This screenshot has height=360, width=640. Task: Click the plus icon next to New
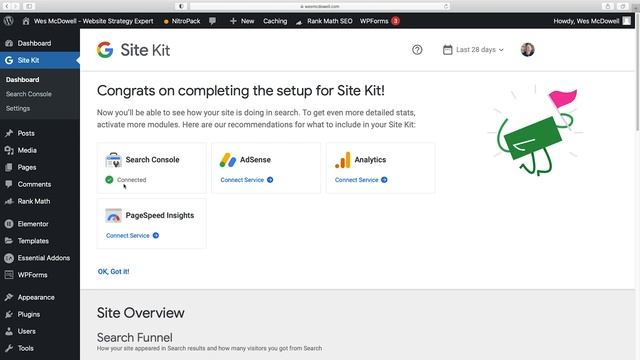coord(233,21)
